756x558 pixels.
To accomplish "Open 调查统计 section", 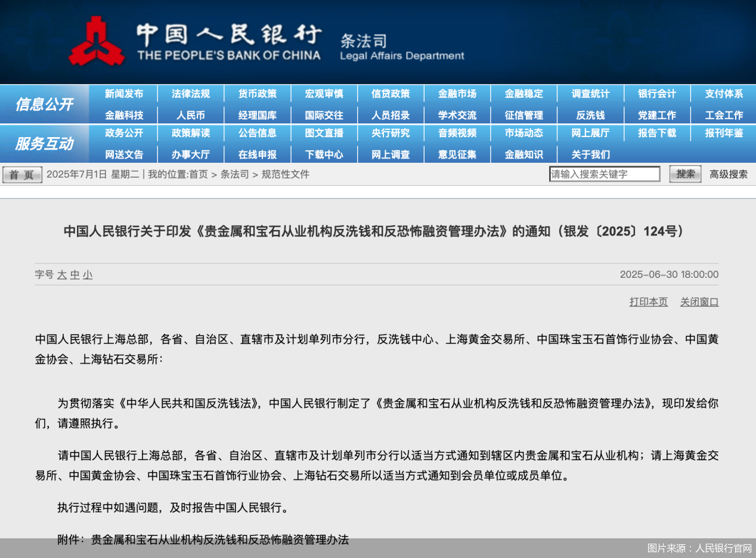I will [591, 94].
